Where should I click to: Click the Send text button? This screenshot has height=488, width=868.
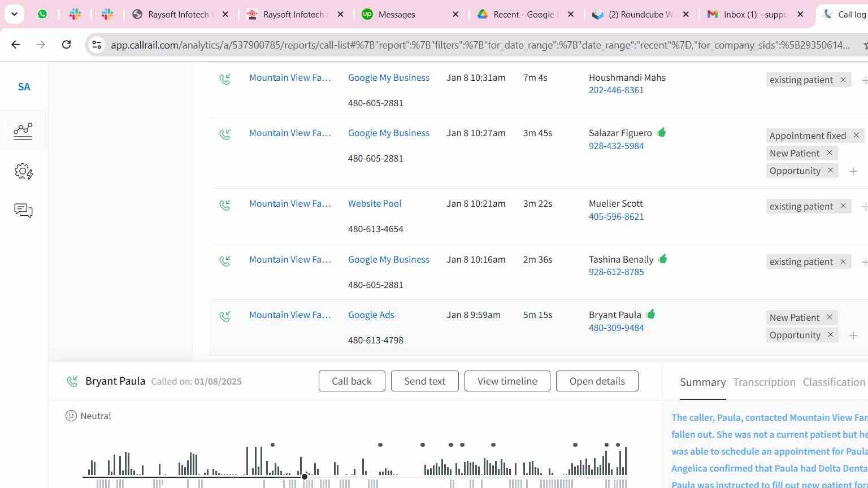pos(424,381)
